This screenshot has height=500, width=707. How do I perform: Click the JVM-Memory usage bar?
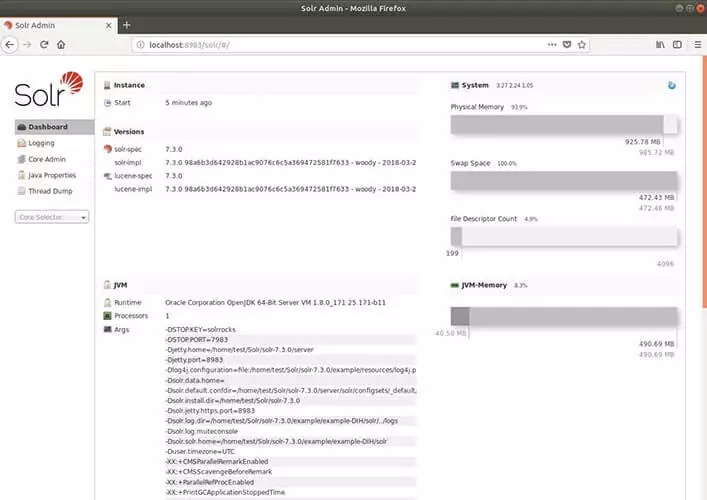(x=564, y=316)
